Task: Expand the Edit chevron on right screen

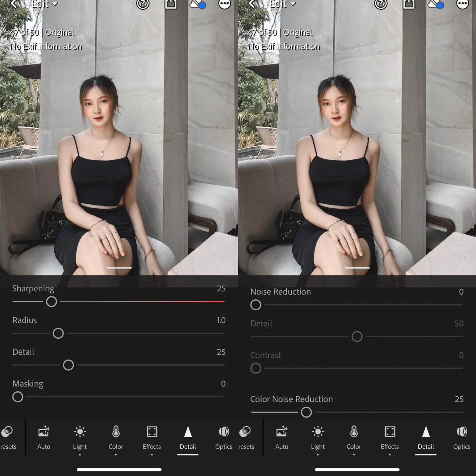Action: pyautogui.click(x=293, y=5)
